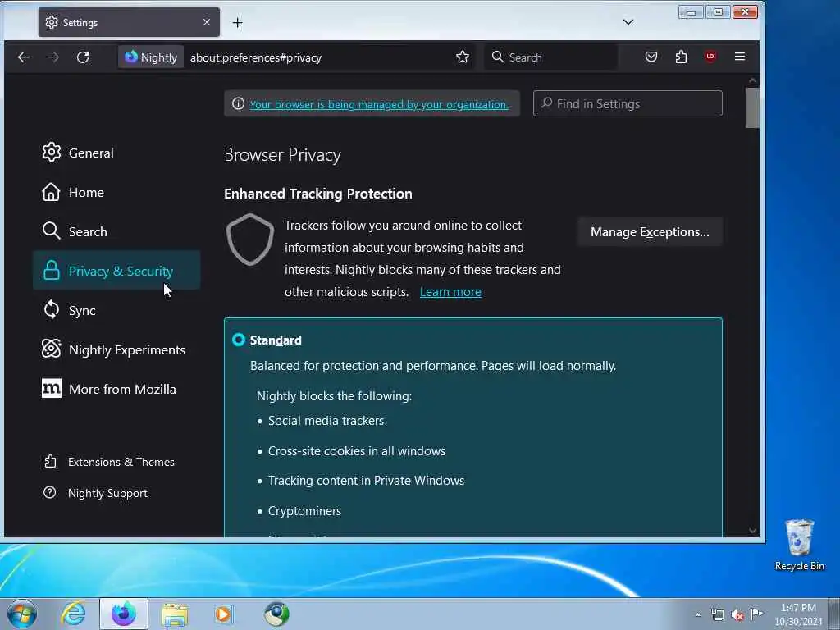Image resolution: width=840 pixels, height=630 pixels.
Task: Open Windows Media Player from taskbar
Action: click(x=224, y=614)
